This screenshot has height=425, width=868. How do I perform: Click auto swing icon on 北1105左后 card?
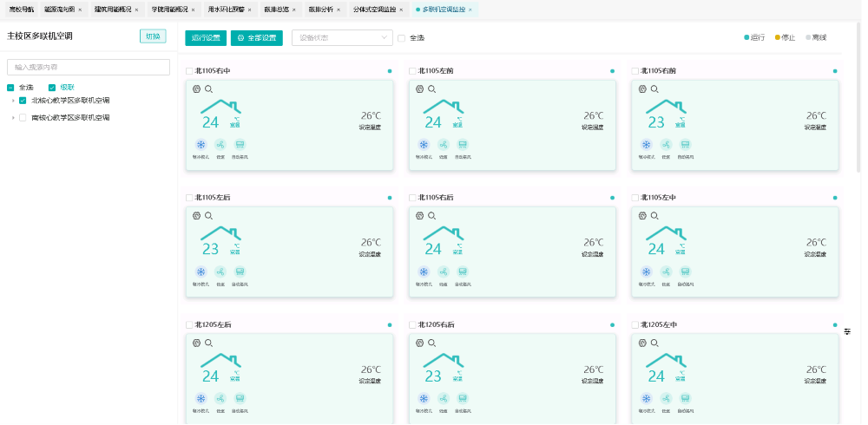click(240, 272)
